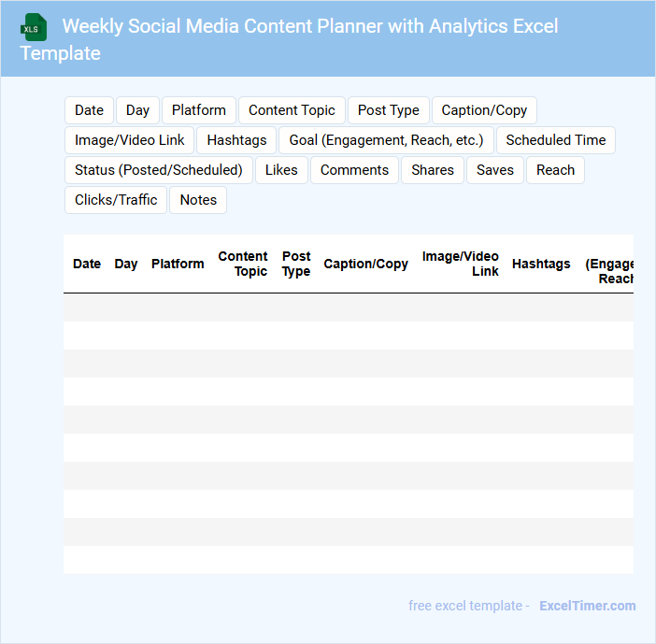The width and height of the screenshot is (656, 644).
Task: Click the Platform column header in table
Action: pos(178,264)
